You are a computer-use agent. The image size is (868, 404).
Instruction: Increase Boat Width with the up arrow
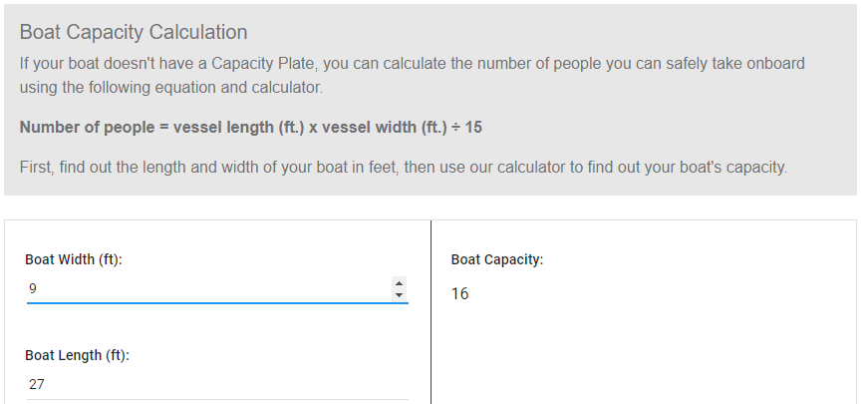pyautogui.click(x=400, y=283)
